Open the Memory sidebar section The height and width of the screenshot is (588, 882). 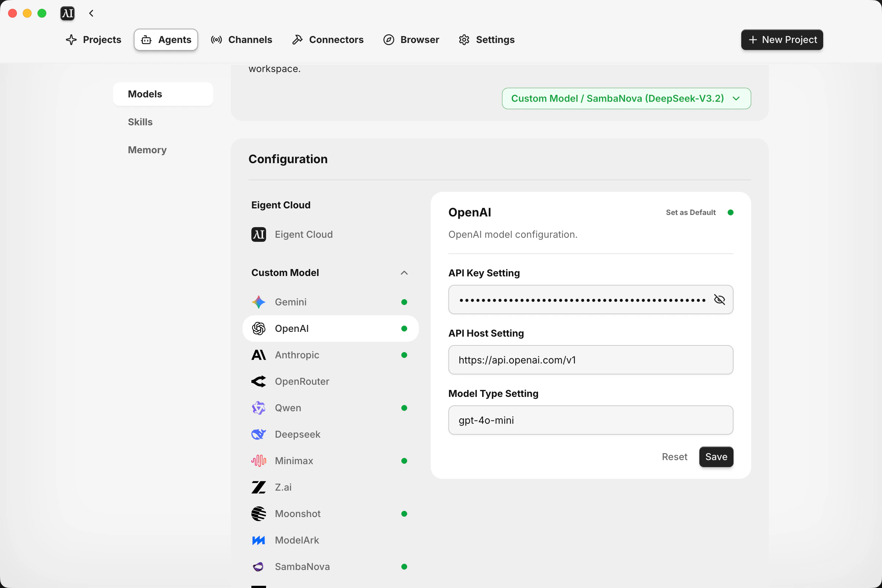pyautogui.click(x=147, y=150)
